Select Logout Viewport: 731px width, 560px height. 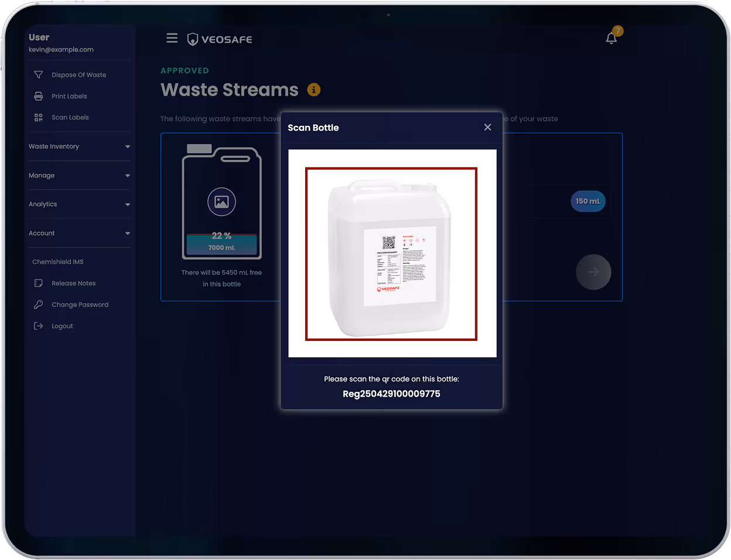62,326
